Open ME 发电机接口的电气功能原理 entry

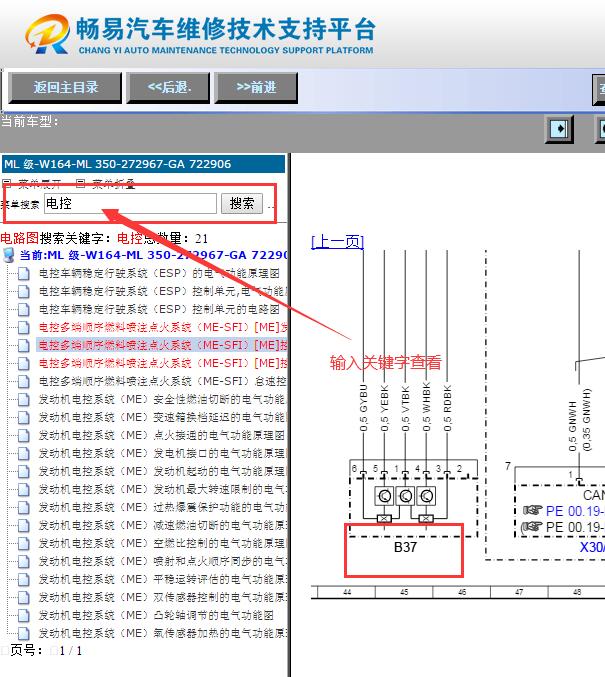click(x=163, y=453)
